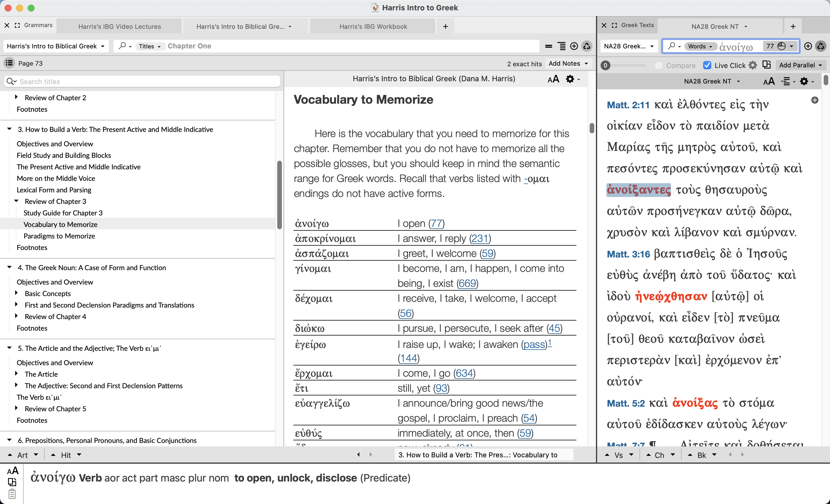The height and width of the screenshot is (504, 830).
Task: Click the text size AA icon in the NA28 pane
Action: (x=769, y=82)
